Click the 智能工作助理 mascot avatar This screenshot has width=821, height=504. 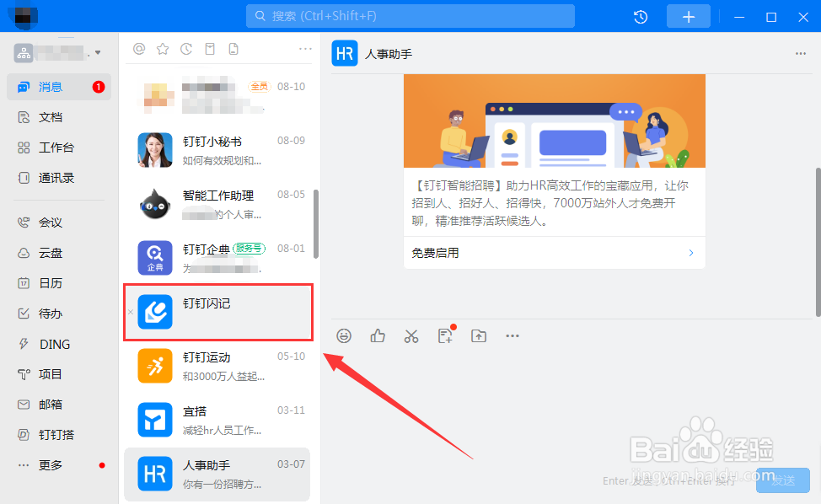coord(155,204)
